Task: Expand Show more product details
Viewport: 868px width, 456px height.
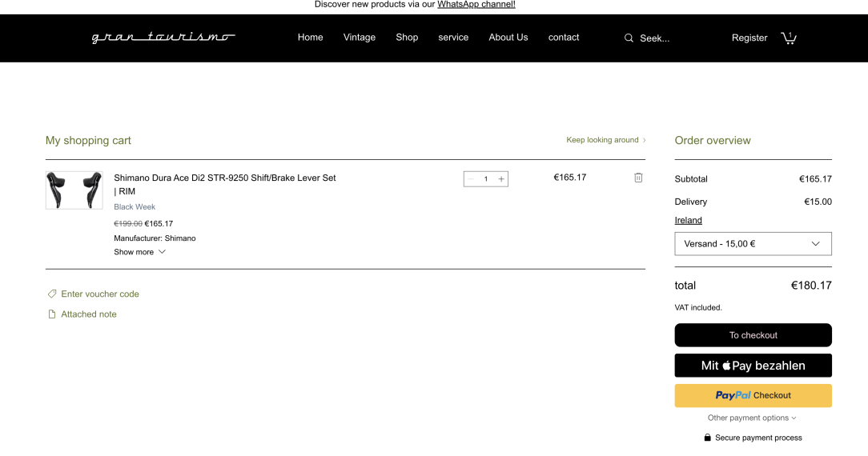Action: [139, 252]
